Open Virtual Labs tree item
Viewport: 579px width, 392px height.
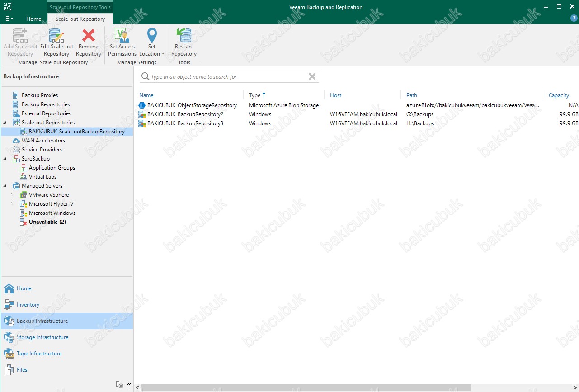[x=42, y=177]
